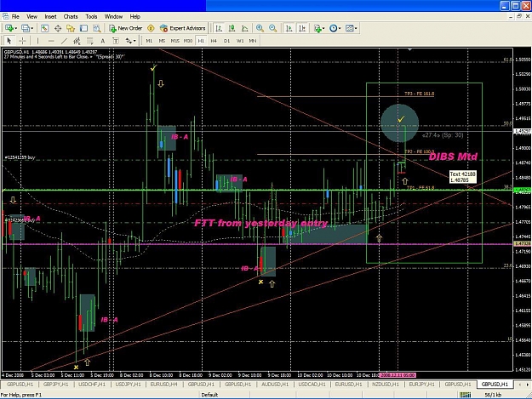Expand the Periods dropdown arrow
This screenshot has width=532, height=399.
[x=340, y=28]
